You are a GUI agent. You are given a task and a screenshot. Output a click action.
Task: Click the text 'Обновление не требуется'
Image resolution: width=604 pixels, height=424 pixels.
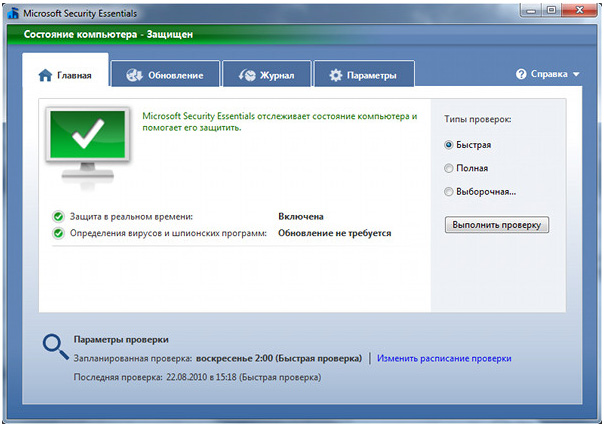[x=335, y=233]
